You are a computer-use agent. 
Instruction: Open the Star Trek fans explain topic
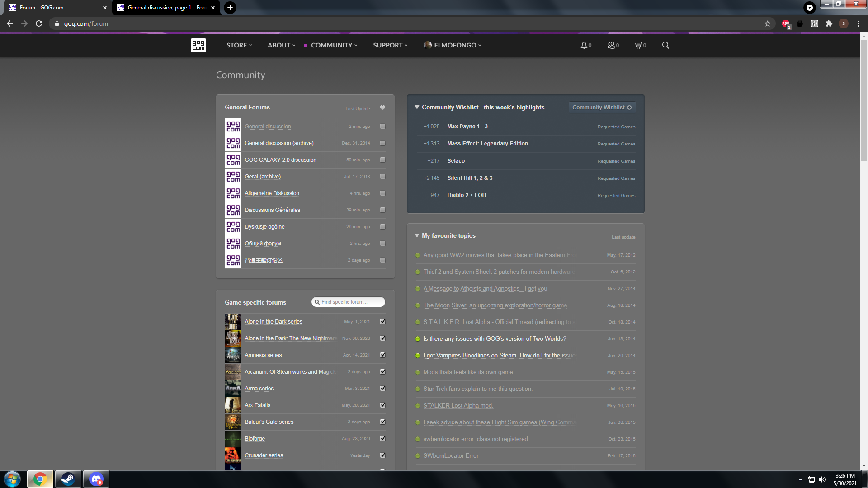pos(478,389)
